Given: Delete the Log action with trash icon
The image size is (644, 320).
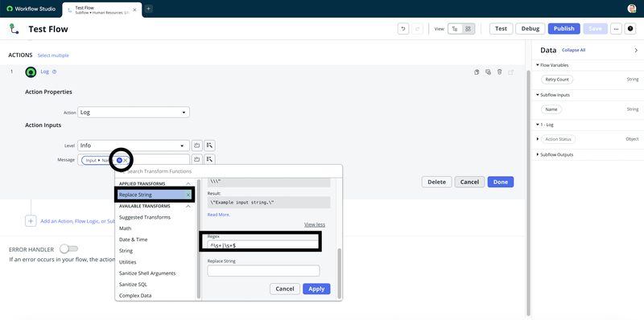Looking at the screenshot, I should coord(499,72).
